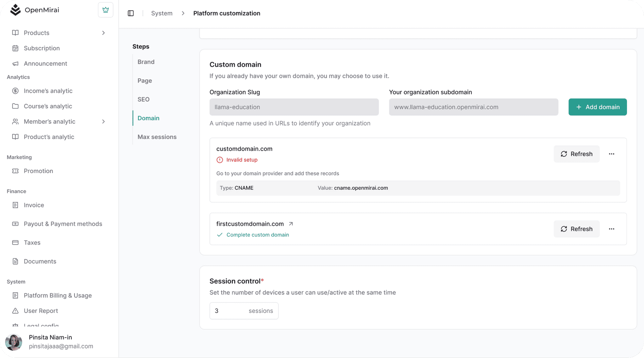The height and width of the screenshot is (358, 644).
Task: Open Pinsita Niam-in user profile
Action: coord(50,342)
